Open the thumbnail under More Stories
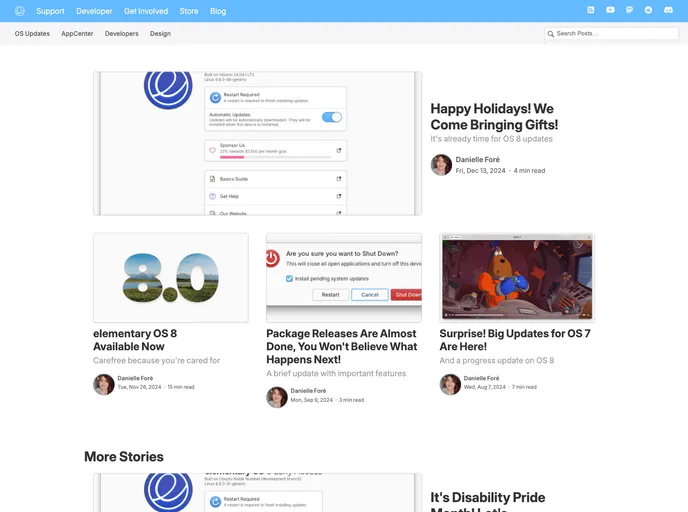 (257, 492)
